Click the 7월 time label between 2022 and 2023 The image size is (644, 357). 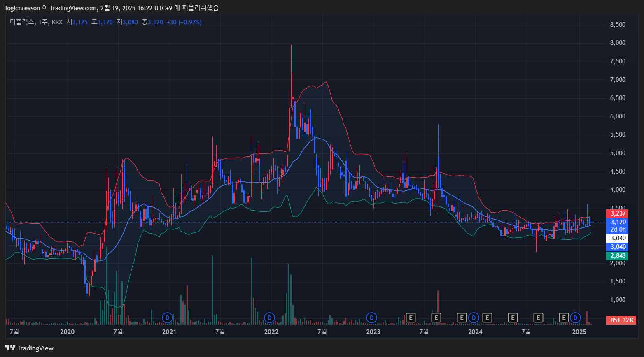click(322, 331)
